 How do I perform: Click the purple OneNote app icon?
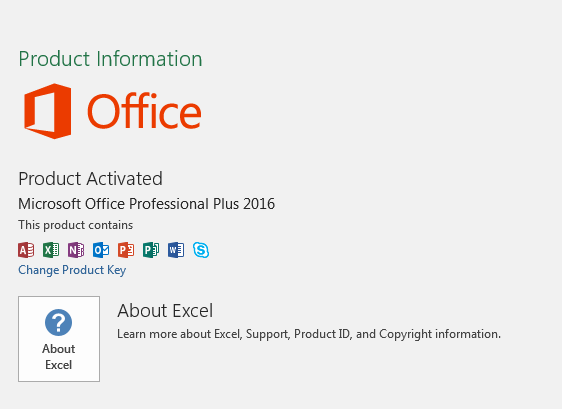(76, 250)
